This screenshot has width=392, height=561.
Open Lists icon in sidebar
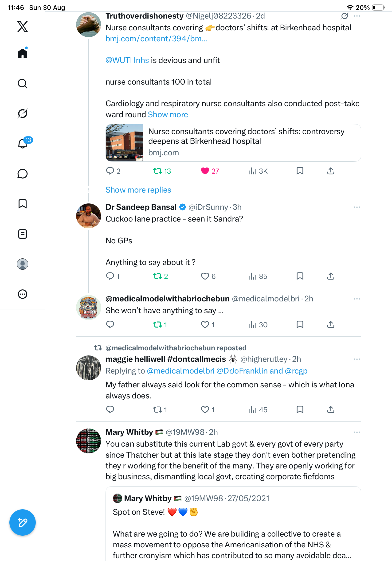23,234
